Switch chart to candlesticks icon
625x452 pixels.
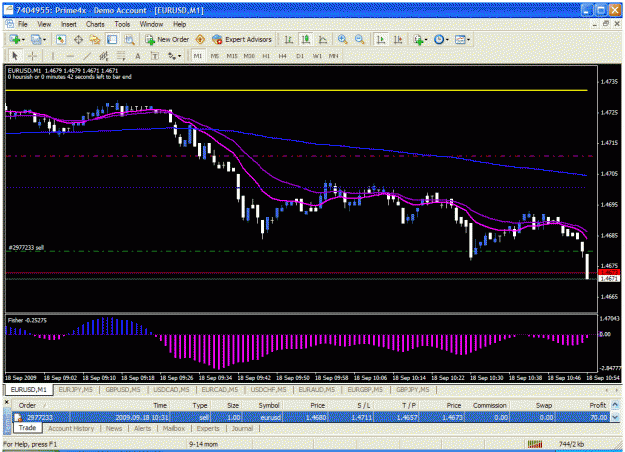pyautogui.click(x=306, y=39)
